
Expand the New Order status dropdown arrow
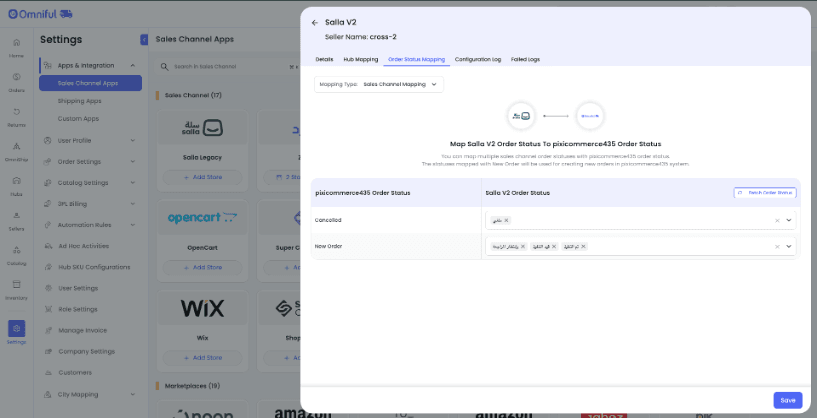789,246
